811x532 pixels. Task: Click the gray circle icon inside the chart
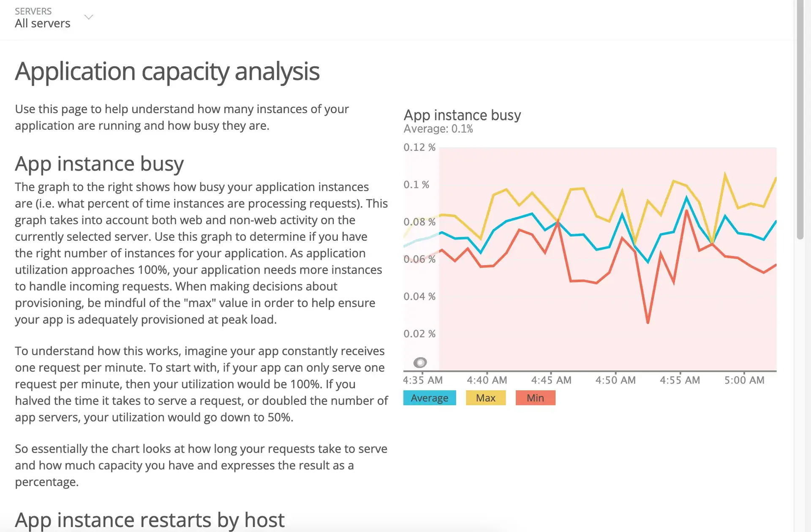(420, 362)
